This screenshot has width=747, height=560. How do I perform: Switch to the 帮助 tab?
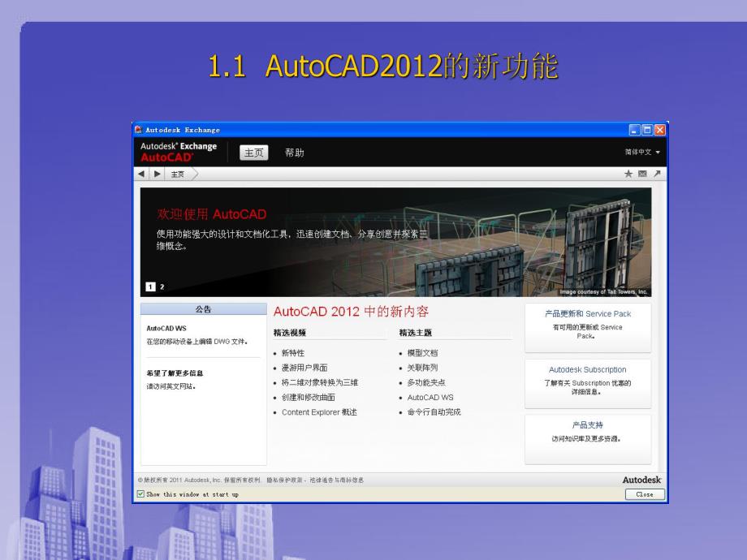(x=293, y=153)
